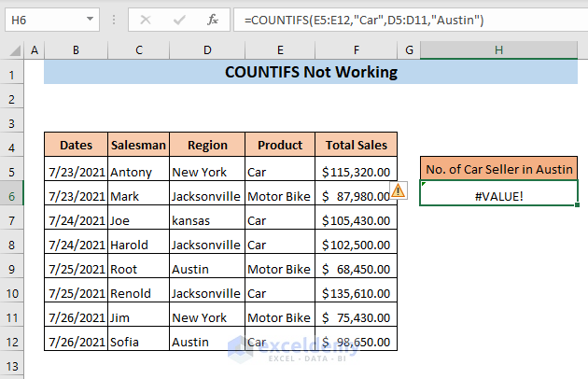588x379 pixels.
Task: Click the error warning icon beside H6
Action: (x=399, y=190)
